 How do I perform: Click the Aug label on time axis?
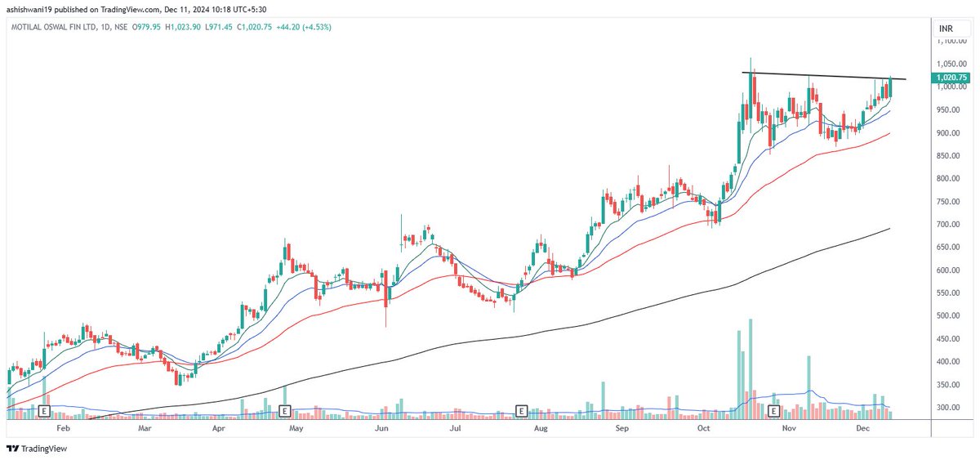(539, 427)
